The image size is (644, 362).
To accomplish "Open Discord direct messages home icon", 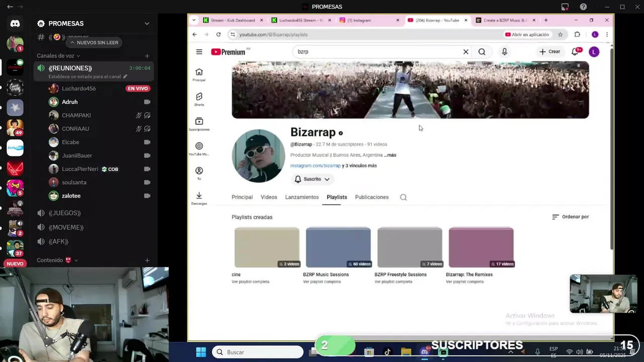I will point(15,24).
